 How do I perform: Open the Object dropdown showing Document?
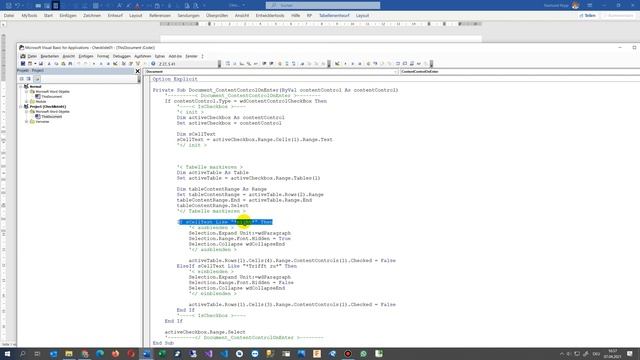[x=272, y=71]
